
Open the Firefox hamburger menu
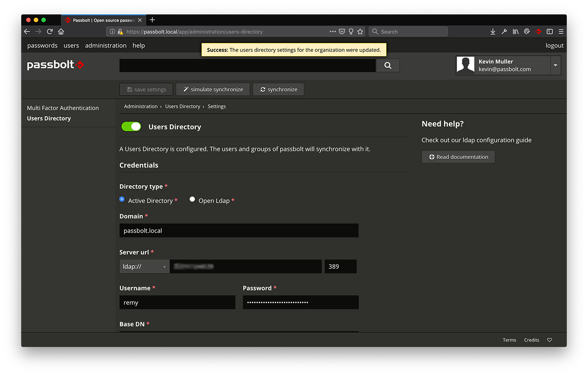(561, 32)
